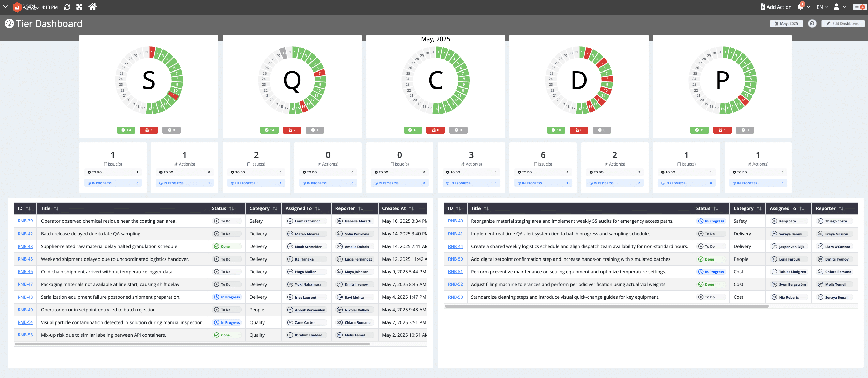The height and width of the screenshot is (378, 868).
Task: Click grey 1 badge under Q chart
Action: click(x=315, y=130)
